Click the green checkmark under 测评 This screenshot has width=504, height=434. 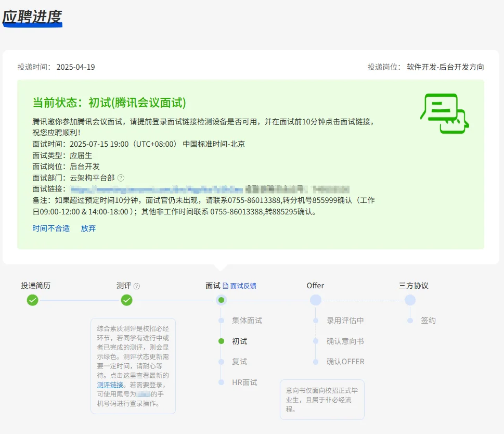tap(126, 300)
